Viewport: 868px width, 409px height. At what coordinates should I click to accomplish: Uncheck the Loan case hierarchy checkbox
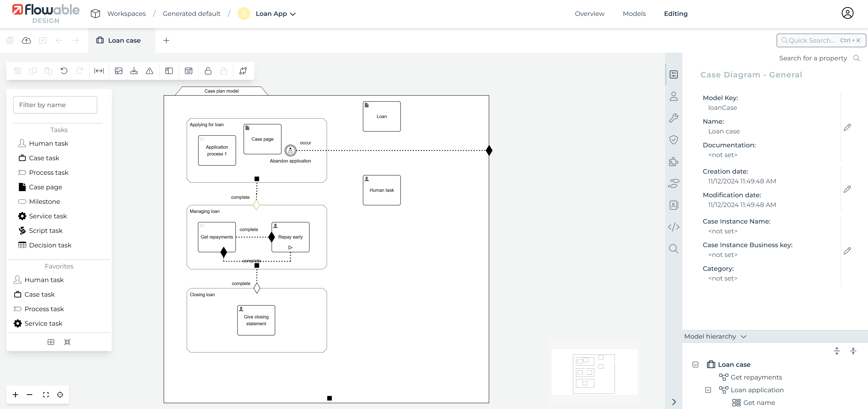(x=696, y=365)
